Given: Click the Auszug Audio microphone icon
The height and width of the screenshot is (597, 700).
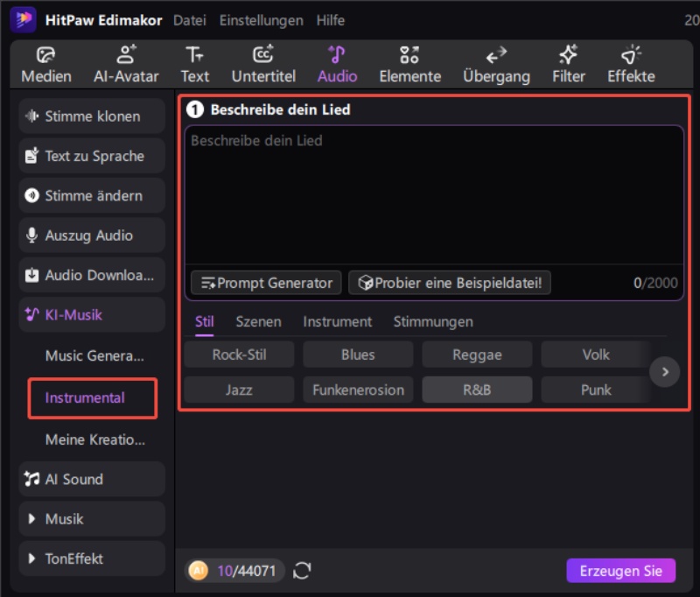Looking at the screenshot, I should pyautogui.click(x=31, y=235).
